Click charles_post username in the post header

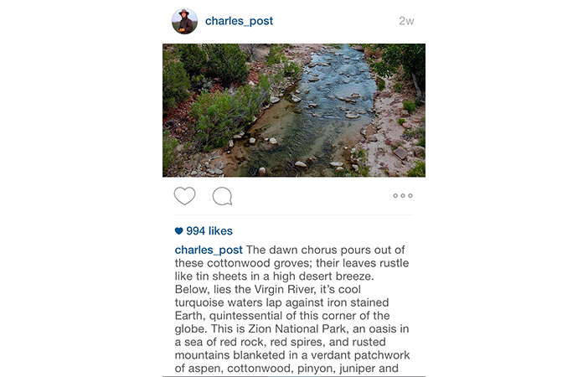click(x=239, y=21)
